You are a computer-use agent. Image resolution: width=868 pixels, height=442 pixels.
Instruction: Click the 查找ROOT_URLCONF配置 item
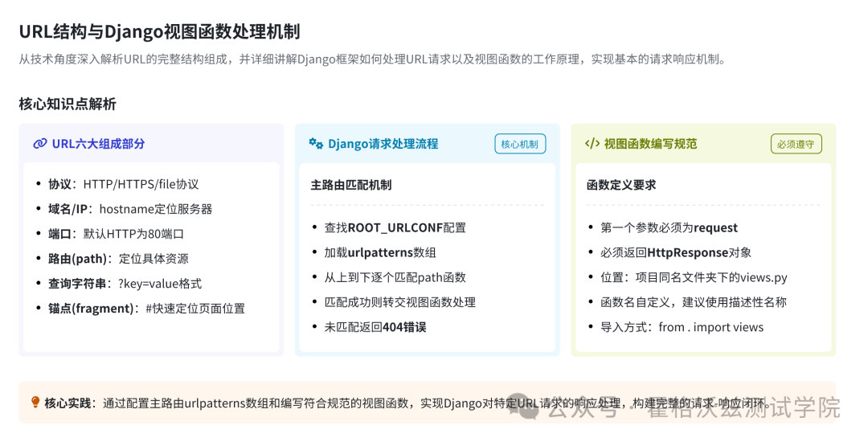(395, 228)
